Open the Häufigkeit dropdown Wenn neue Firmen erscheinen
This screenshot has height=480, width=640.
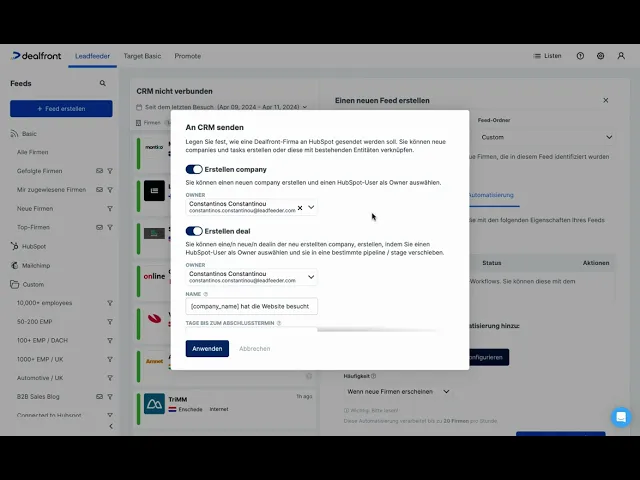398,391
